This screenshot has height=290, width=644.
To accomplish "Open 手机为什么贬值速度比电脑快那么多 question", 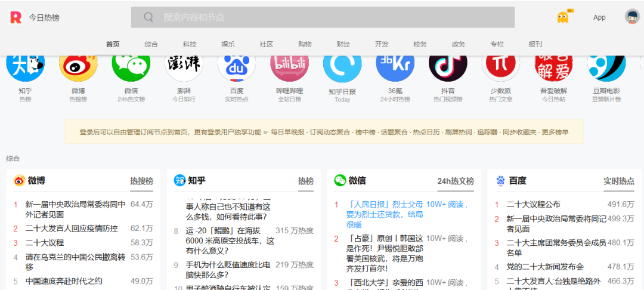I will [x=228, y=270].
